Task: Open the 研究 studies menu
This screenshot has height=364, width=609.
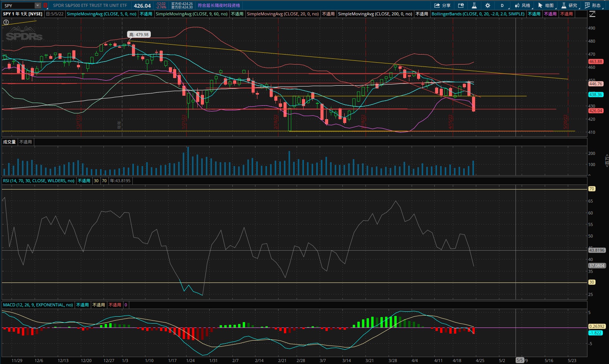Action: coord(569,5)
